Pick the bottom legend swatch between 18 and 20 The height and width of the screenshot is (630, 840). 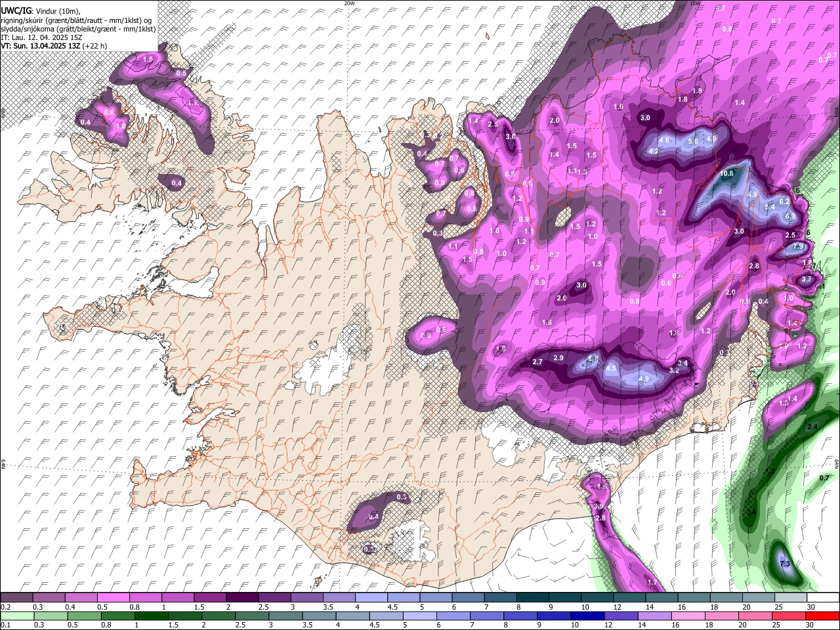click(723, 616)
